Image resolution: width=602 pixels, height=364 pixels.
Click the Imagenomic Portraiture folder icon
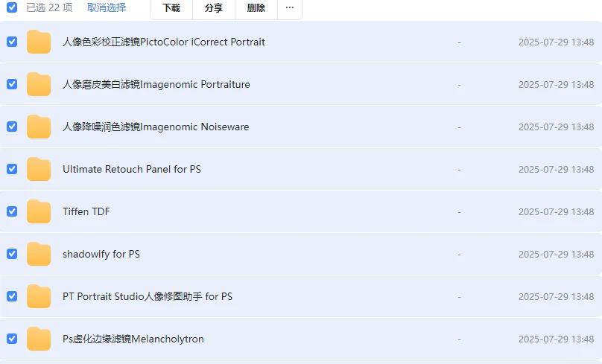point(39,84)
